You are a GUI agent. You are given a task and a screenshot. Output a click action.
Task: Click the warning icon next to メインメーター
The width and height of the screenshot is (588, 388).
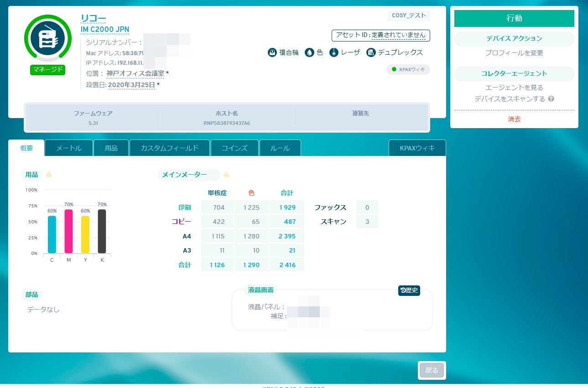coord(226,174)
